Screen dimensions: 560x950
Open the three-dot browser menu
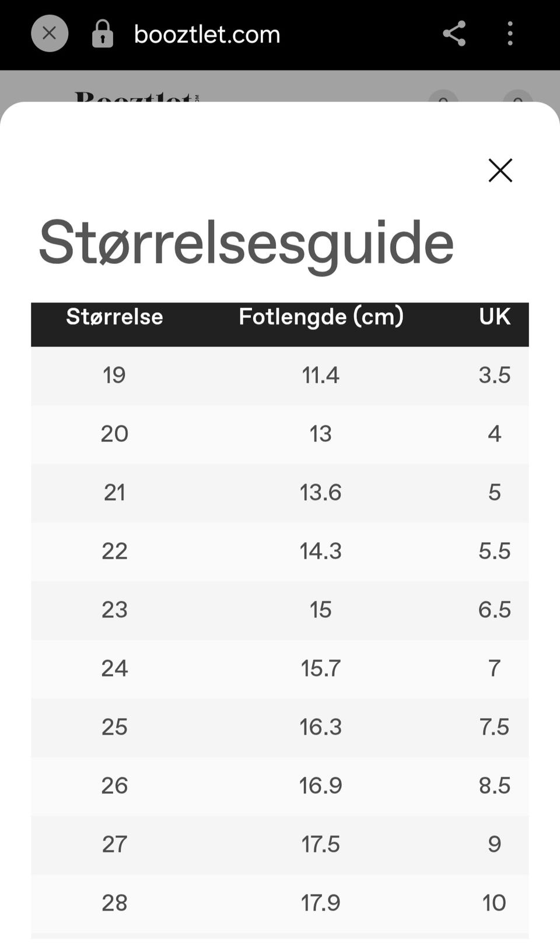click(510, 33)
